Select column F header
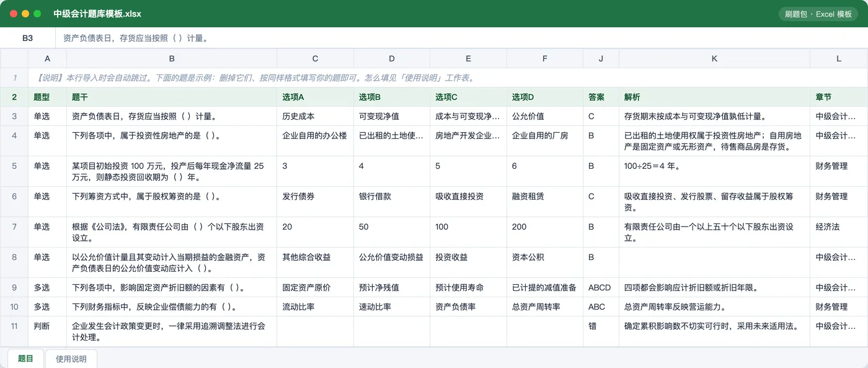Screen dimensions: 868x368 (545, 58)
